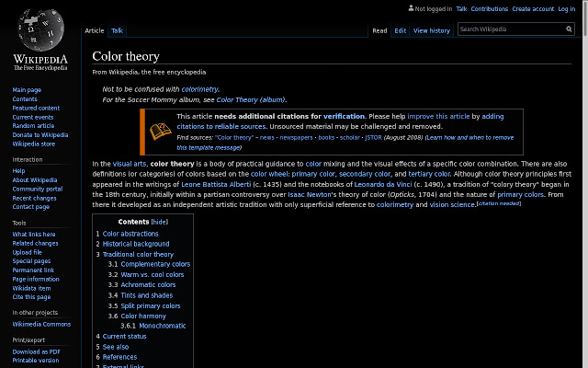Viewport: 588px width, 368px height.
Task: Open JSTOR find-sources link
Action: (374, 138)
